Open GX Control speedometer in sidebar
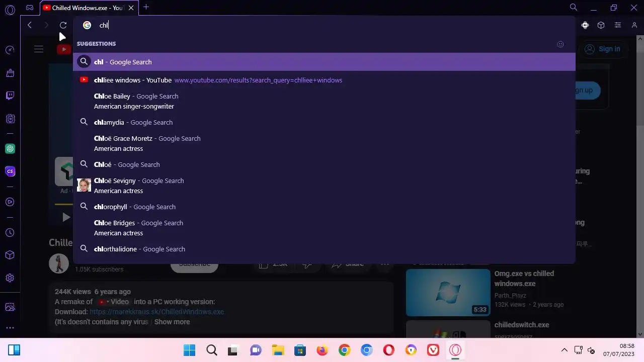644x362 pixels. [10, 50]
